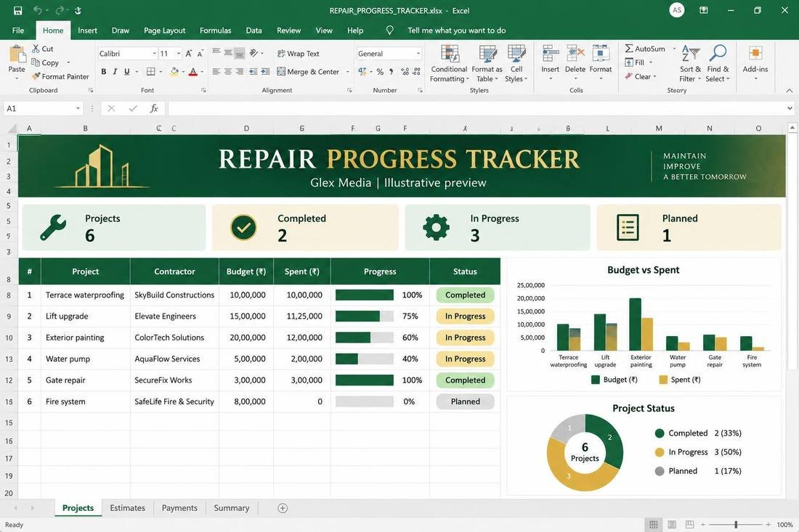Screen dimensions: 799x532
Task: Add a new sheet with plus icon
Action: [x=283, y=508]
